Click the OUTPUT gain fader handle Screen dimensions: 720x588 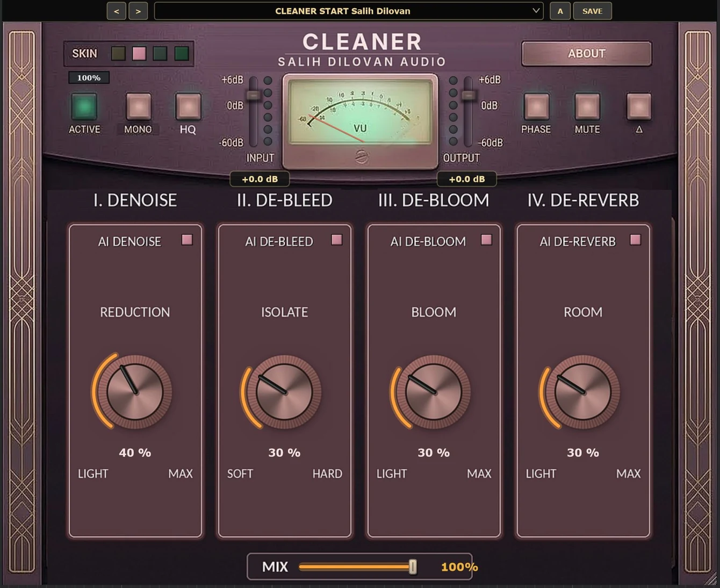pyautogui.click(x=469, y=96)
